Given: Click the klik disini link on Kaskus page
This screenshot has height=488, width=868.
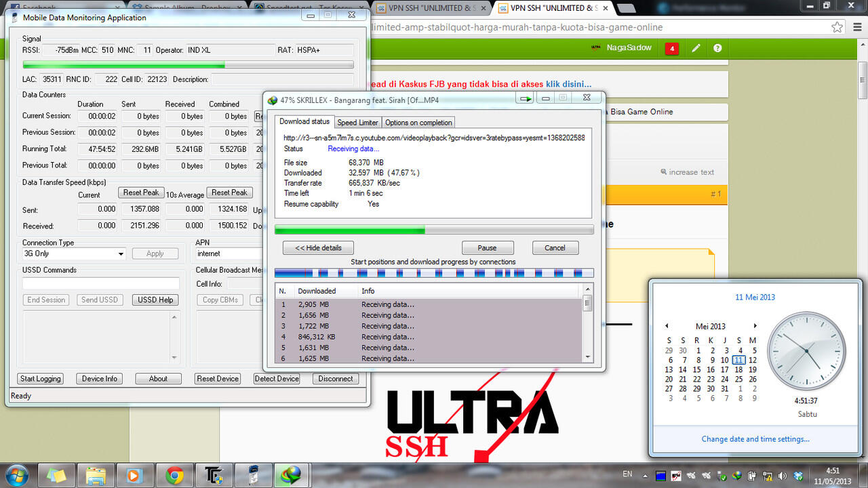Looking at the screenshot, I should [568, 84].
